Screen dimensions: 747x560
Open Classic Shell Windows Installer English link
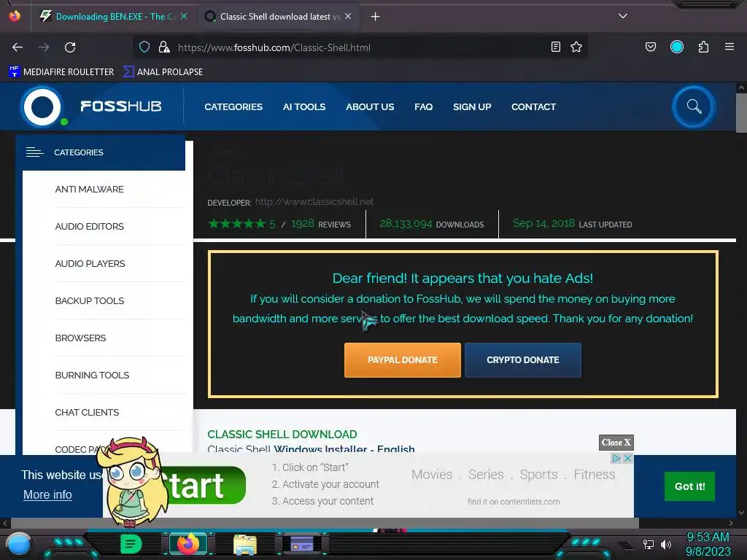pyautogui.click(x=311, y=448)
